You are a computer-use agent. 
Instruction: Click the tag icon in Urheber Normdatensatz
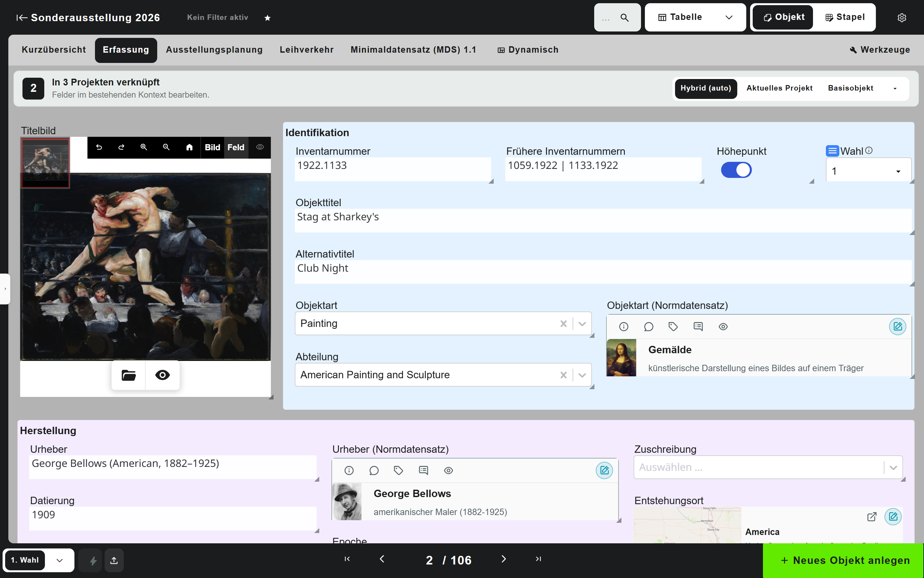pos(398,470)
